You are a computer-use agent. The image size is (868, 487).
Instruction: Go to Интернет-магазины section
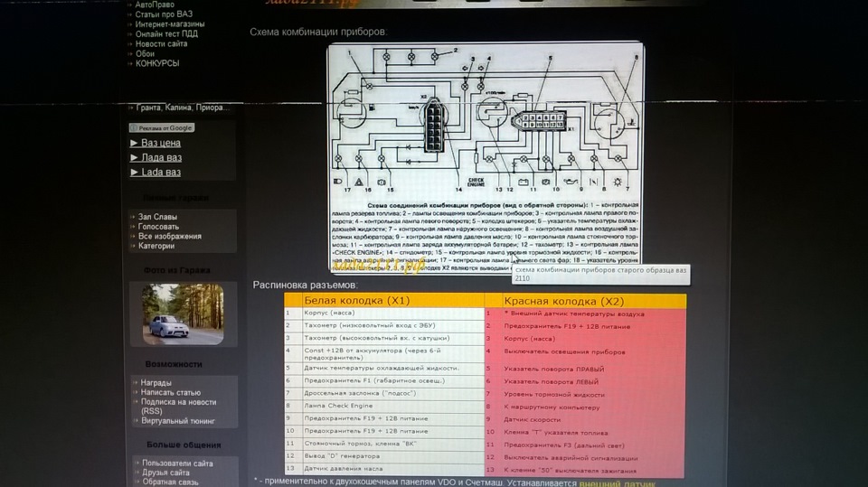170,24
